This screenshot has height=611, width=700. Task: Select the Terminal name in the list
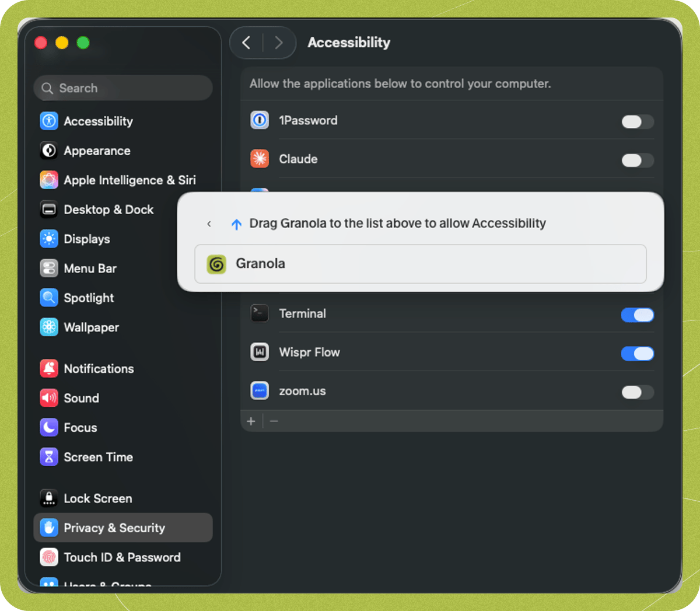pyautogui.click(x=302, y=313)
